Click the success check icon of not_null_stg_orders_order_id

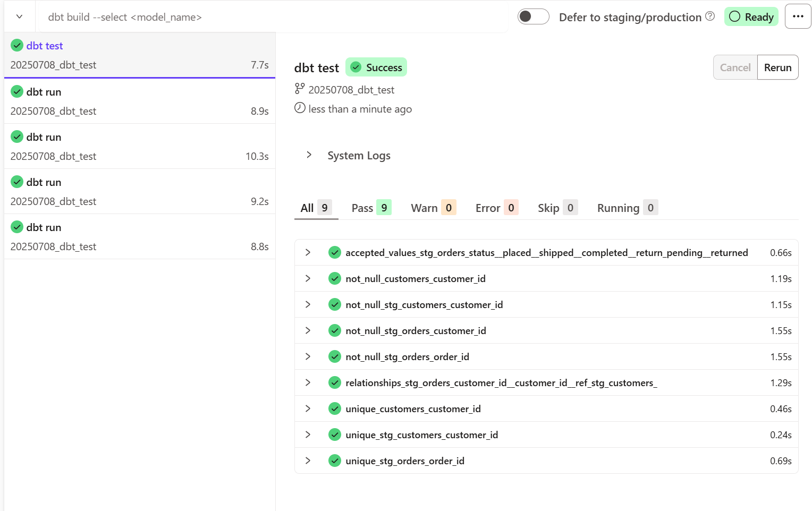(335, 356)
